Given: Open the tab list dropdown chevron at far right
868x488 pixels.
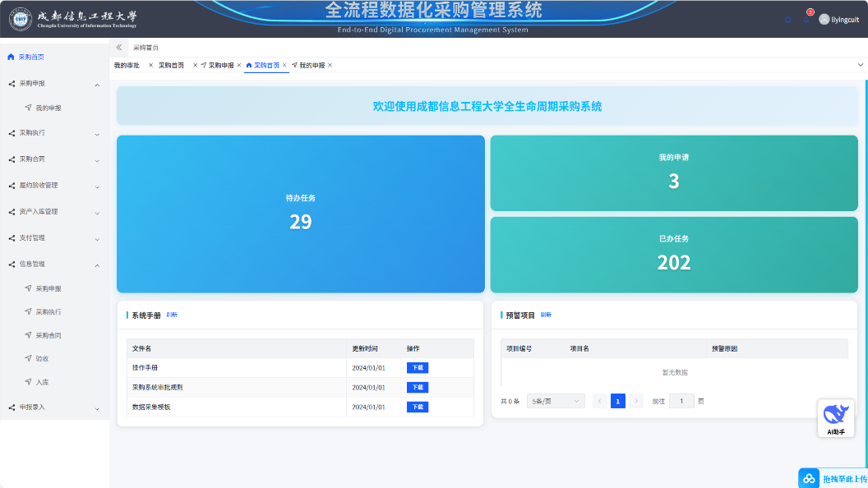Looking at the screenshot, I should (861, 65).
